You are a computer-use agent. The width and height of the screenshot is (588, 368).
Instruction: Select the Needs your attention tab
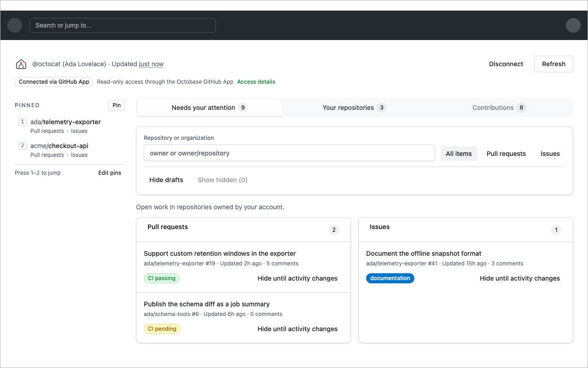(209, 108)
